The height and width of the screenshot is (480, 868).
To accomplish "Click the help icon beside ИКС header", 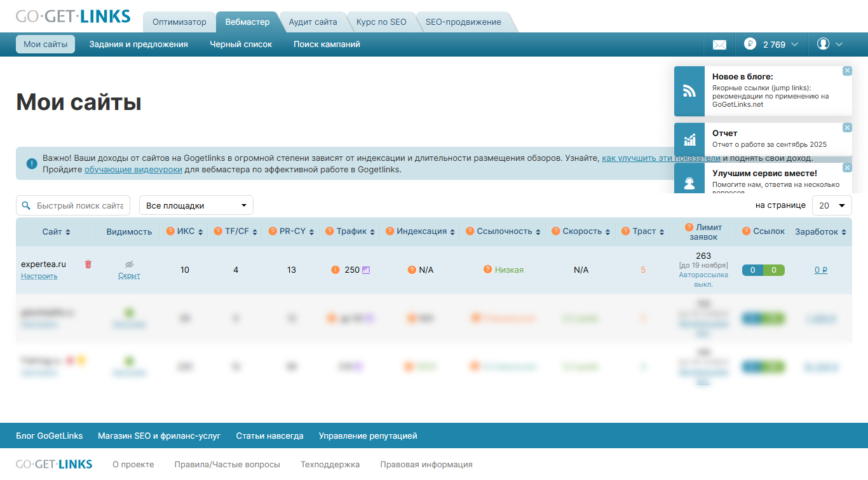I will pyautogui.click(x=170, y=231).
